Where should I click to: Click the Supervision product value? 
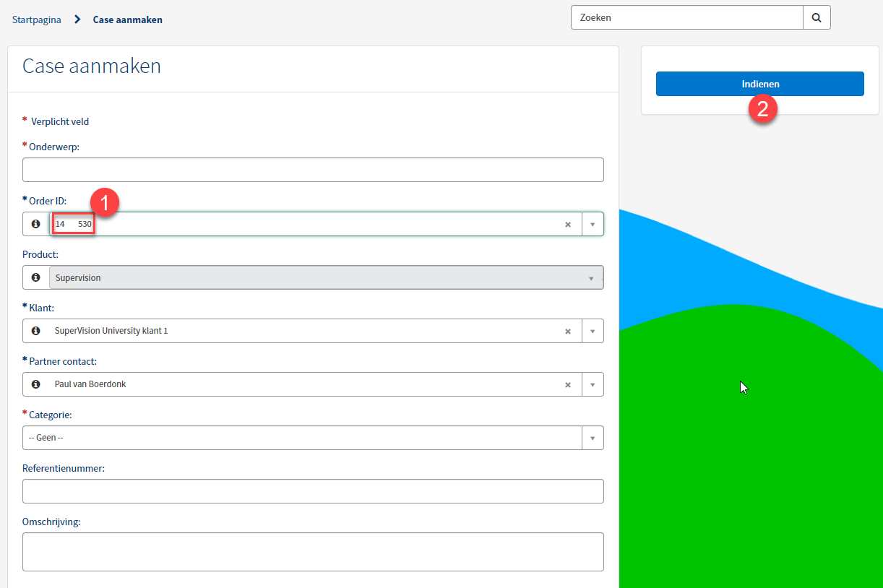pyautogui.click(x=78, y=278)
